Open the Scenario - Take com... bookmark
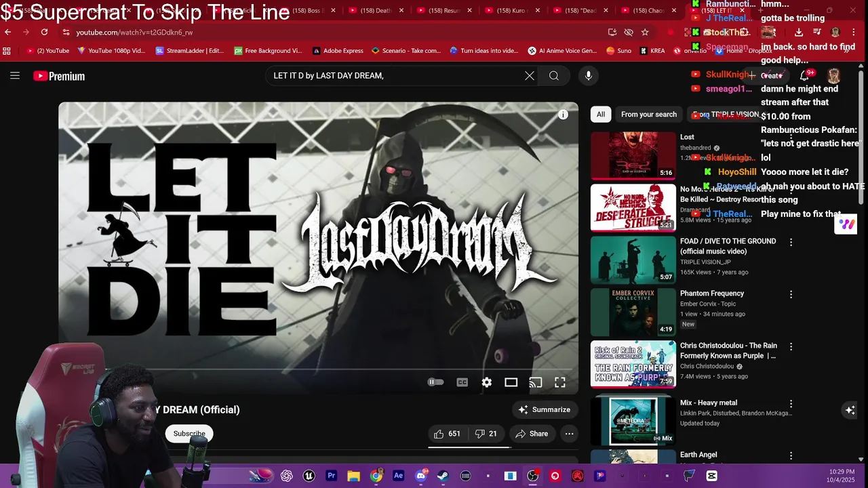Image resolution: width=868 pixels, height=488 pixels. [406, 51]
